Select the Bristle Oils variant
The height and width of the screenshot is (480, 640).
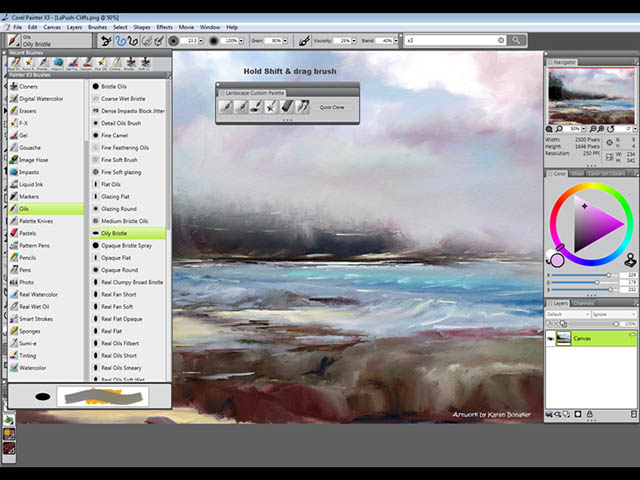[128, 87]
